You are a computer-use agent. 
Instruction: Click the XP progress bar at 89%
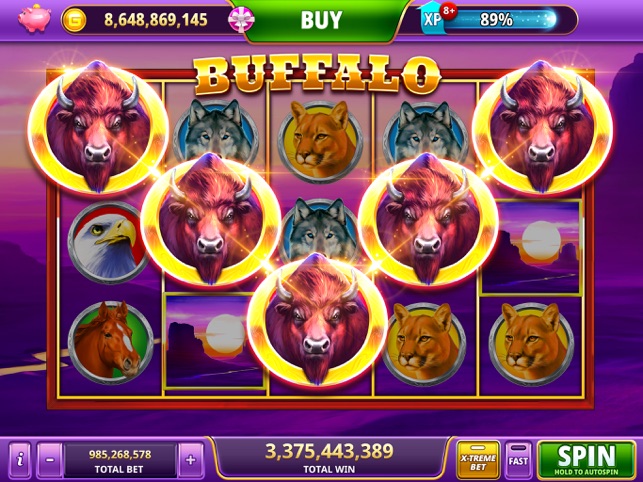coord(500,19)
